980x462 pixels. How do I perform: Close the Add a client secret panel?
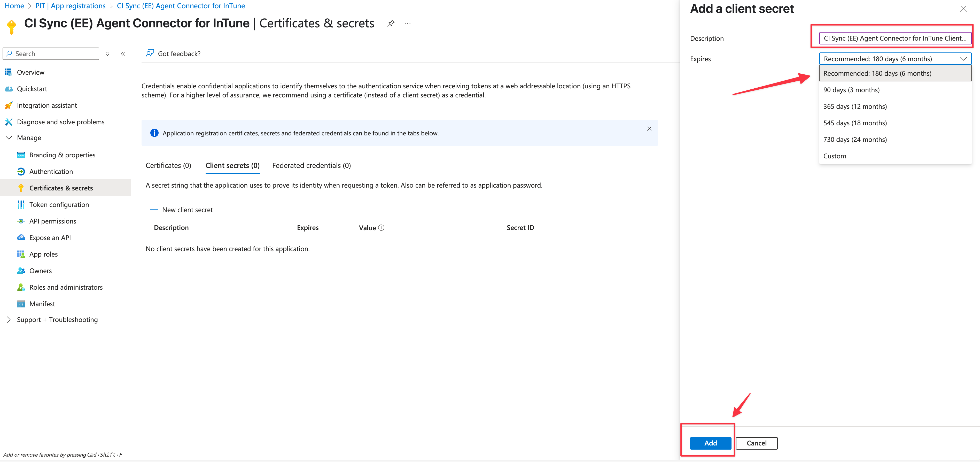click(963, 9)
